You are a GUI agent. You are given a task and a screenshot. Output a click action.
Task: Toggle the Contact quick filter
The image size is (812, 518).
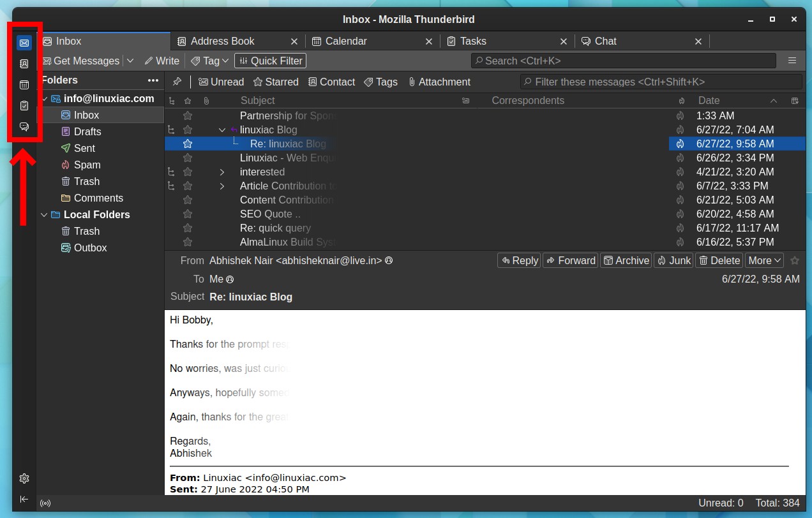point(331,82)
